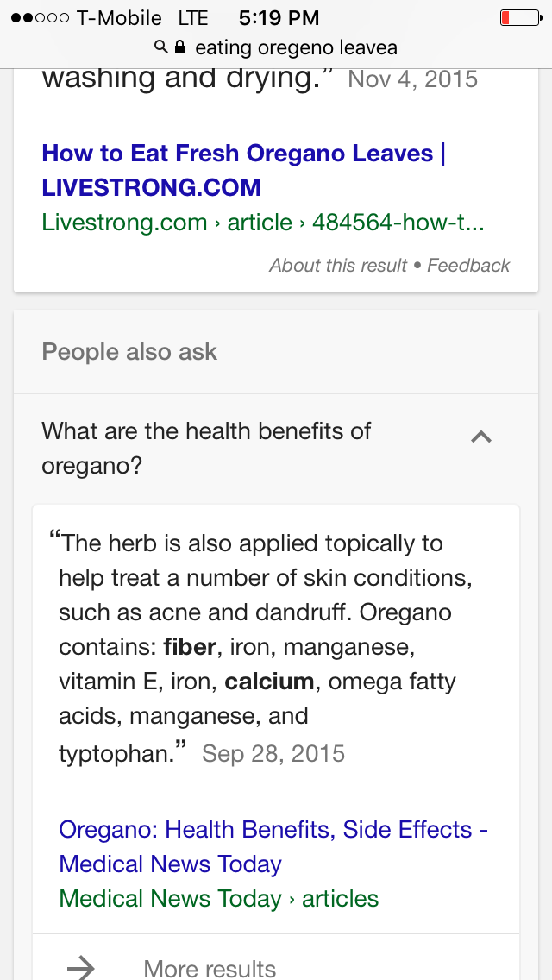Tap the "People also ask" header
552x980 pixels.
tap(129, 352)
